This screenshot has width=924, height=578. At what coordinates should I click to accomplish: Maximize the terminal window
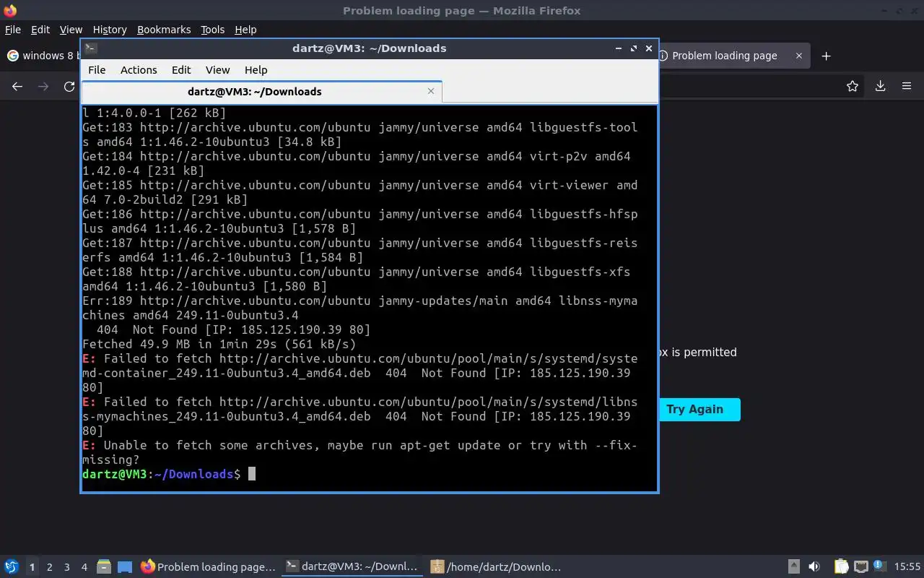pos(634,48)
